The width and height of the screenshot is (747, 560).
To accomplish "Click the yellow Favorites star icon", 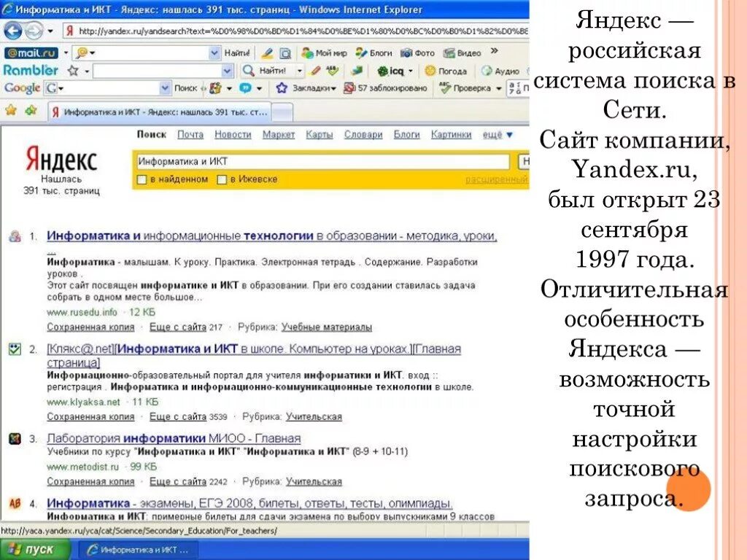I will point(11,111).
